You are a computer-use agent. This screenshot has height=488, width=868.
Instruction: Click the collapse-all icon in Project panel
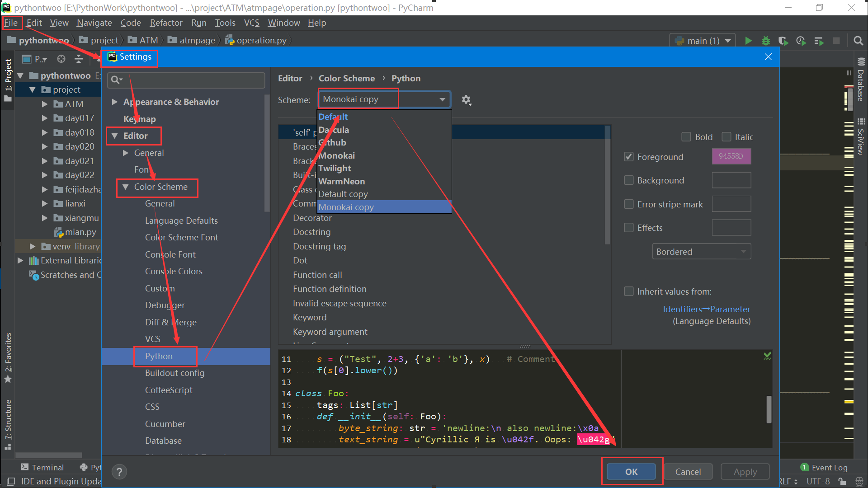79,59
